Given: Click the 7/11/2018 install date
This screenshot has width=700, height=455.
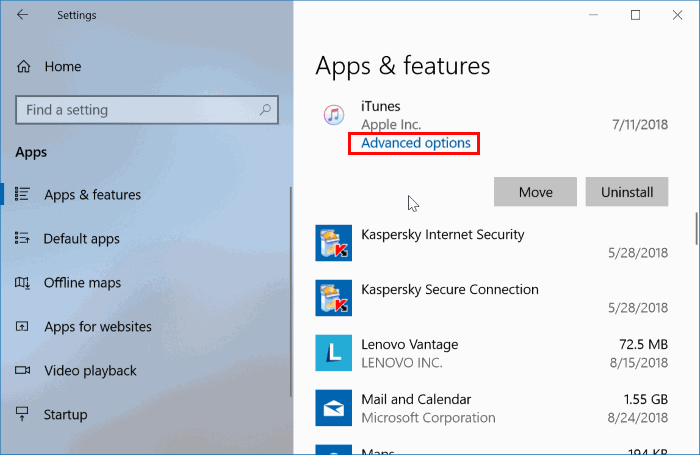Looking at the screenshot, I should 640,125.
